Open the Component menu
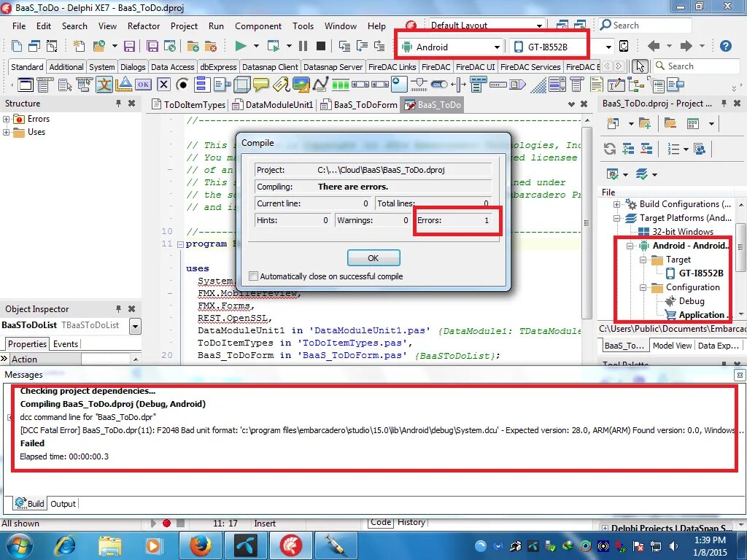Image resolution: width=747 pixels, height=560 pixels. tap(258, 26)
